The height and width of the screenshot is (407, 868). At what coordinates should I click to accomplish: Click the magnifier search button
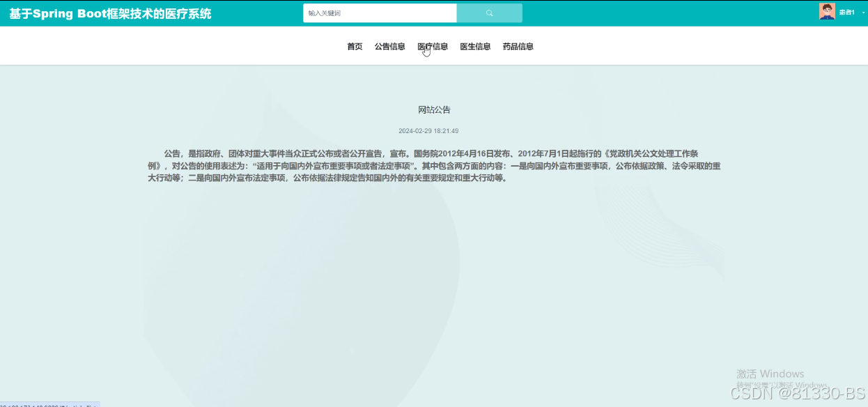click(489, 13)
